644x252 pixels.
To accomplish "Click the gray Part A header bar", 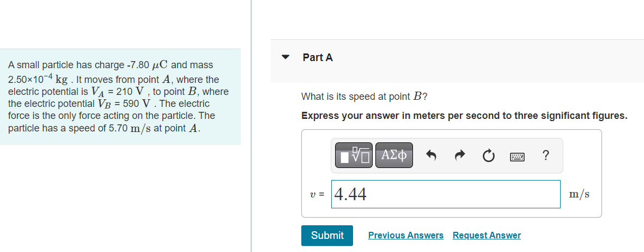I will click(457, 61).
